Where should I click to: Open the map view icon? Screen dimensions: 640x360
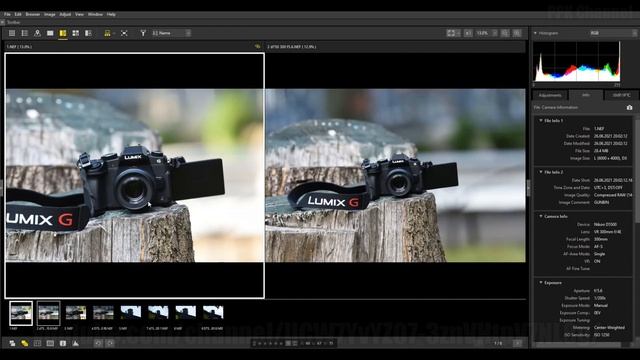(37, 33)
